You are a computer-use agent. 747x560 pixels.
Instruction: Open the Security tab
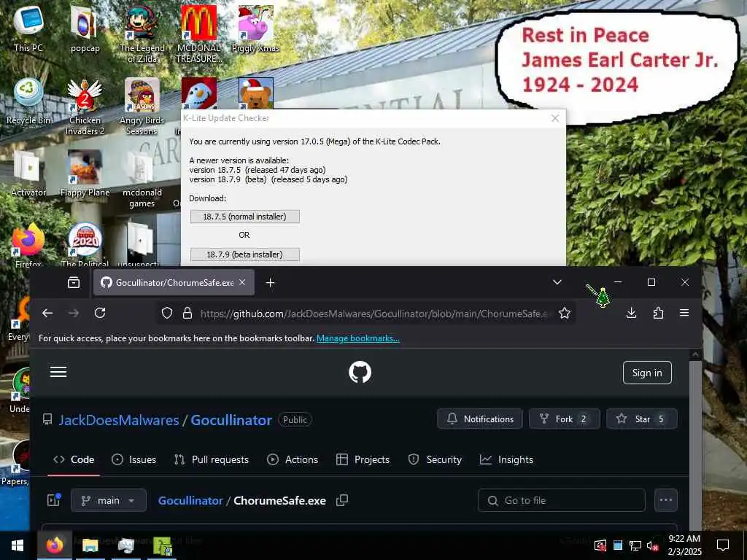point(435,459)
